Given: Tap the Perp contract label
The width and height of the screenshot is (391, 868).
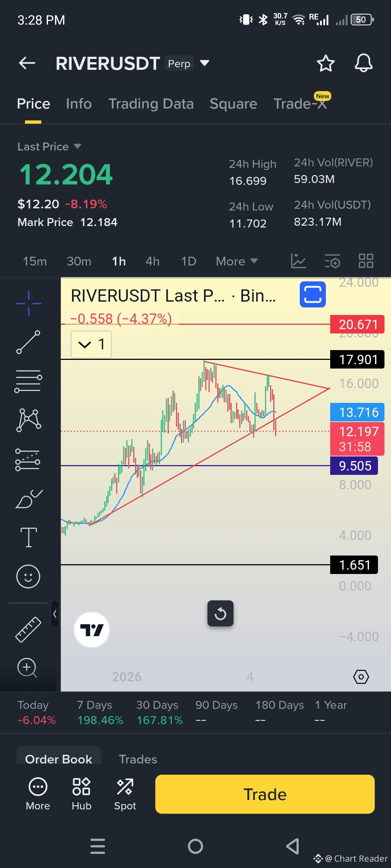Looking at the screenshot, I should tap(179, 63).
